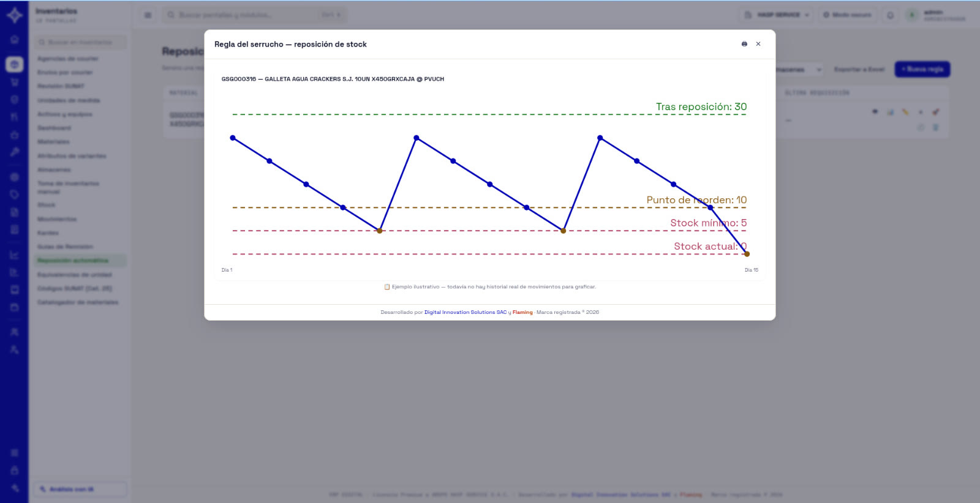980x503 pixels.
Task: Click the 'Tras reposición: 30' chart label
Action: (701, 106)
